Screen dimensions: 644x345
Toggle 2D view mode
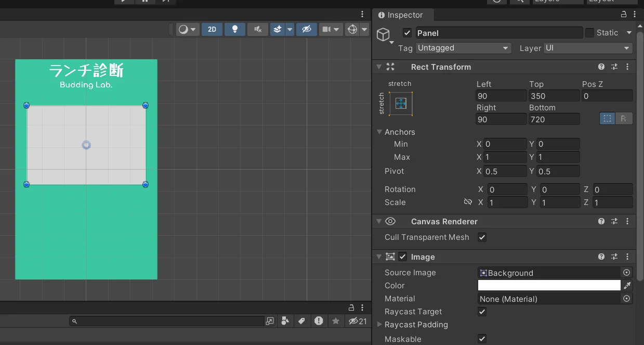[x=212, y=29]
